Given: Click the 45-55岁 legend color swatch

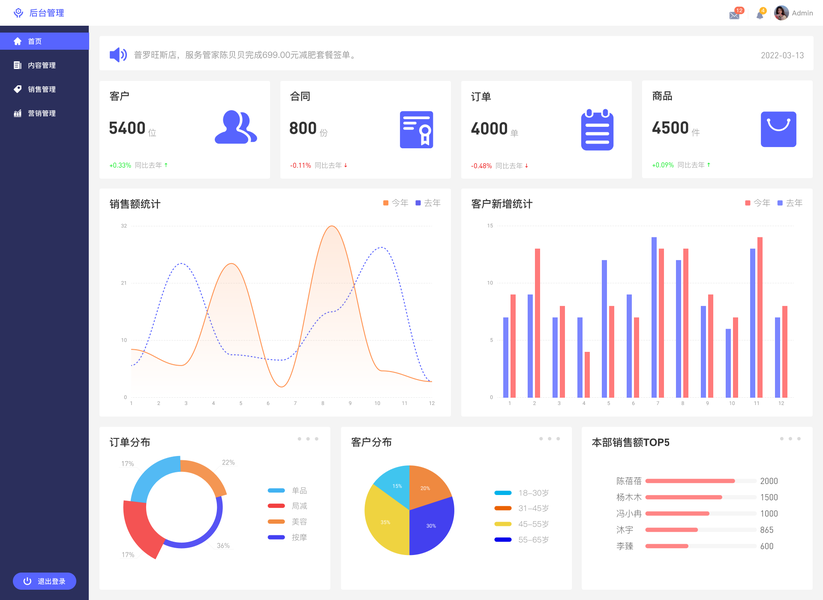Looking at the screenshot, I should pos(503,524).
